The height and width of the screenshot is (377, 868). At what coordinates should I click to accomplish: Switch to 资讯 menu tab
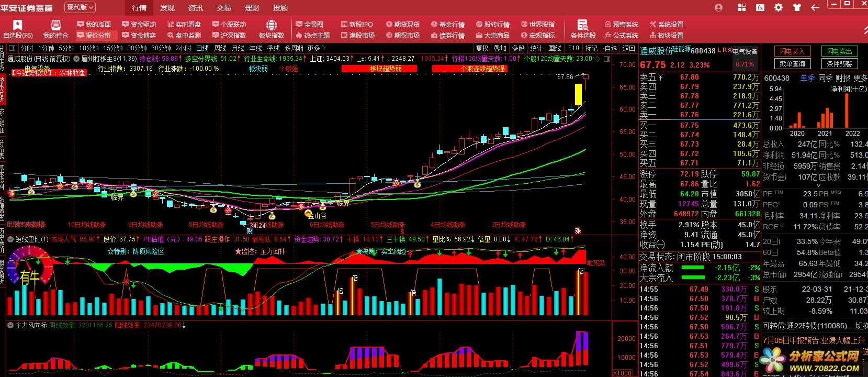pos(196,7)
